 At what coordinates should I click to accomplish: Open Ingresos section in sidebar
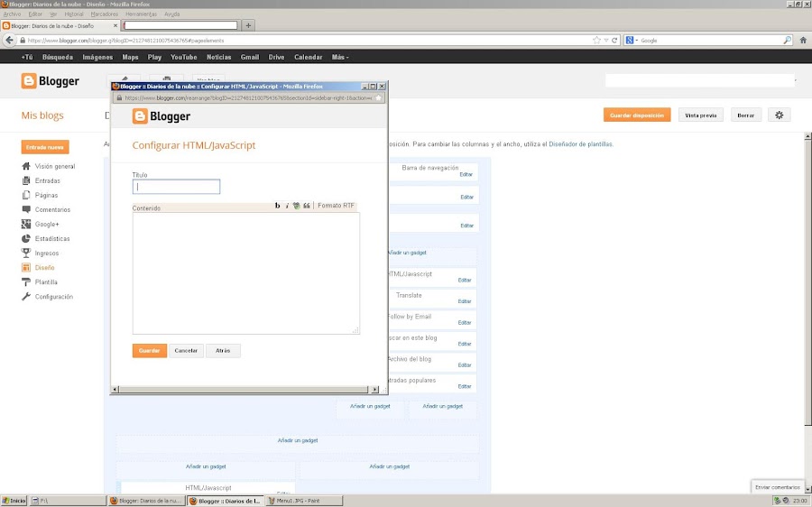pos(47,253)
